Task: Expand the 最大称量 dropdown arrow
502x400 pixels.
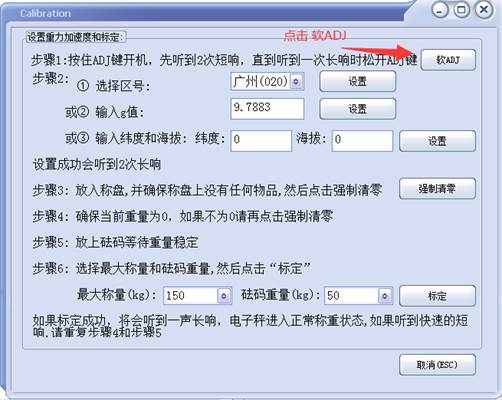Action: coord(224,296)
